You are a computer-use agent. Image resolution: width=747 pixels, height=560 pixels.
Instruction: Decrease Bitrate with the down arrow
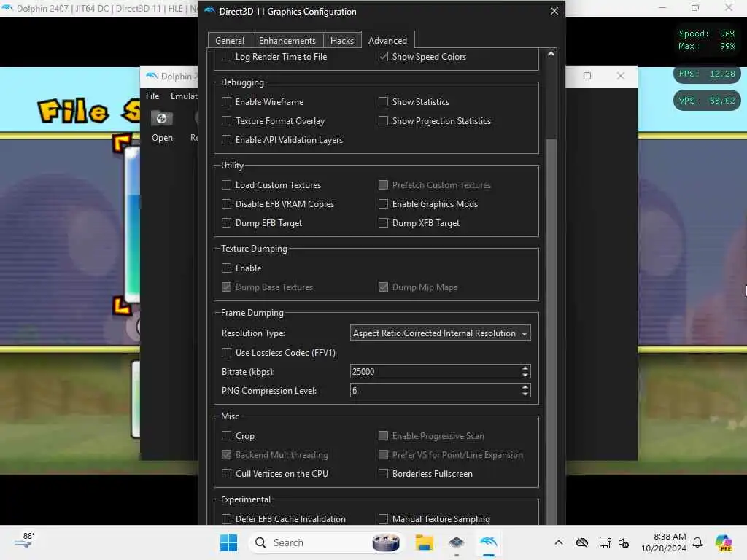click(525, 376)
